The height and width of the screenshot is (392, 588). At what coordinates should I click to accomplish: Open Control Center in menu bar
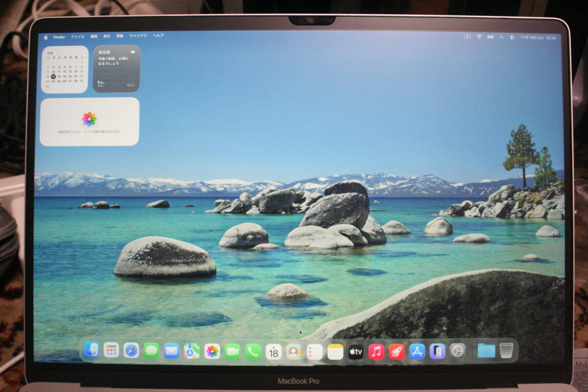pos(512,37)
